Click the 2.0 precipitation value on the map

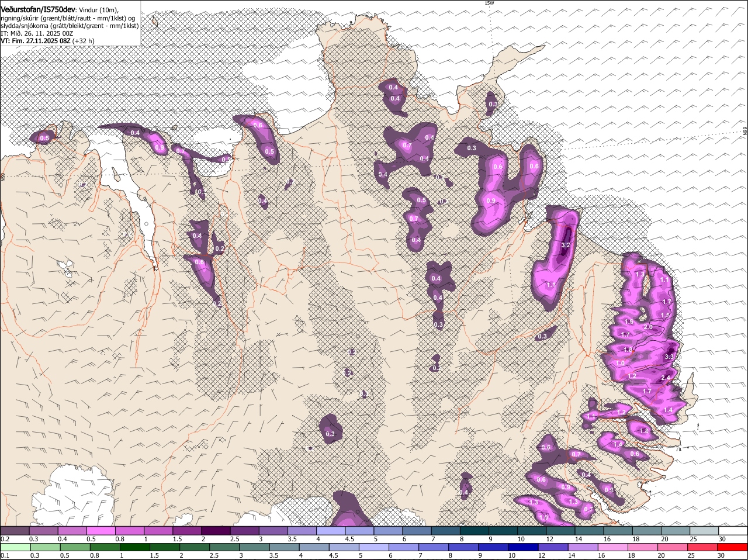pos(648,327)
